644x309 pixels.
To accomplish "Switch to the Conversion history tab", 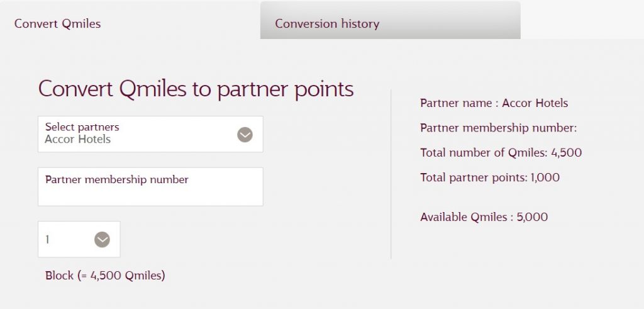I will [390, 21].
